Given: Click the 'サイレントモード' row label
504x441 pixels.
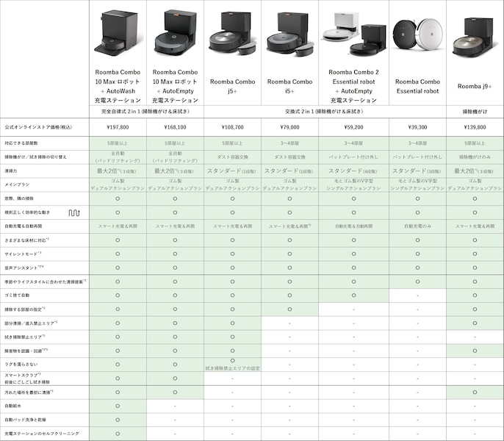Looking at the screenshot, I should [23, 254].
